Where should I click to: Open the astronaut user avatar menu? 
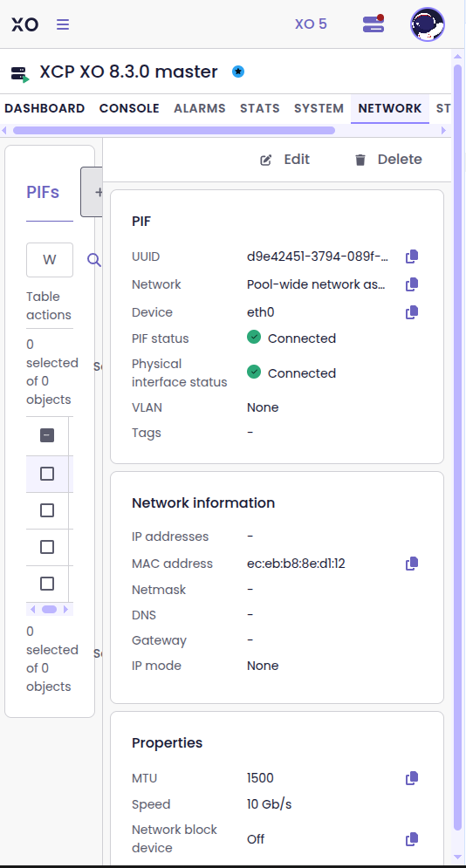coord(428,24)
